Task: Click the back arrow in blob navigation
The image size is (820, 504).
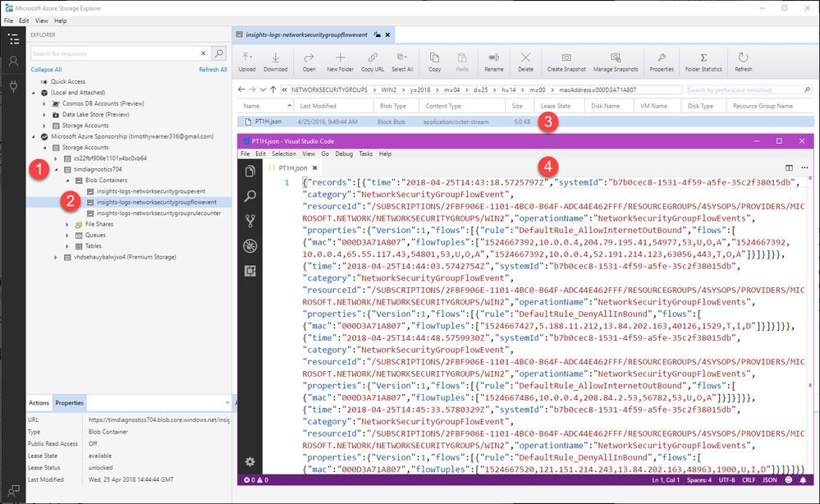Action: (241, 89)
